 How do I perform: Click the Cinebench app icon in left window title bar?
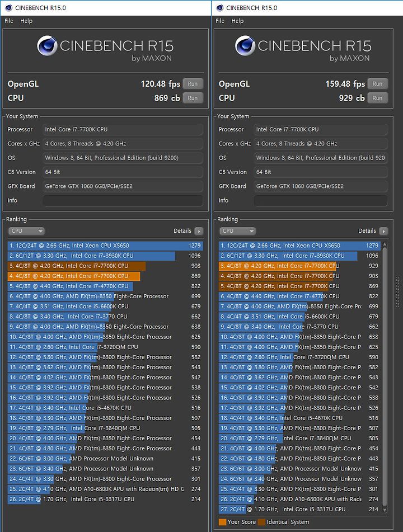tap(9, 7)
